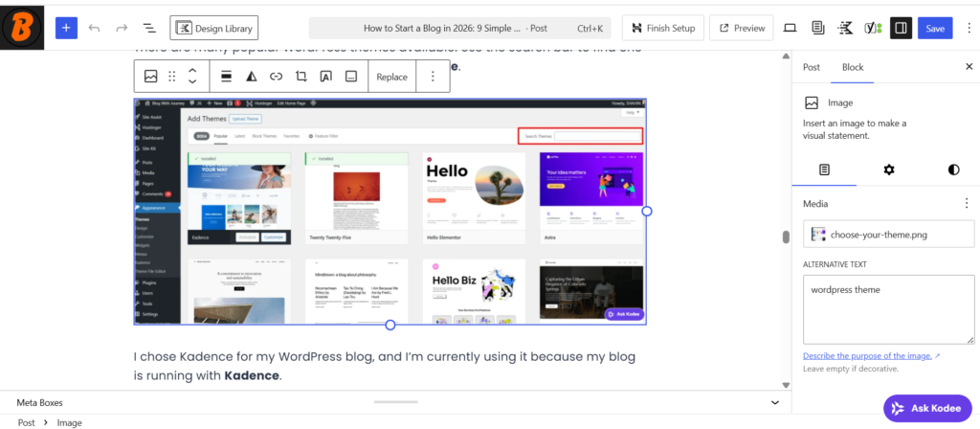Open the Document Overview list view

(x=149, y=28)
